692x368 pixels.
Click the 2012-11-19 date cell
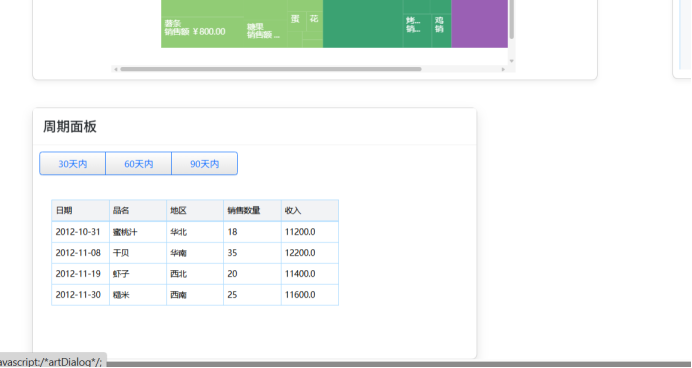80,274
